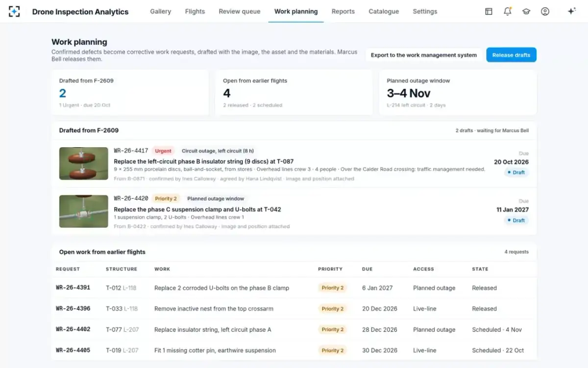Open the Drafted from F-2609 summary card
This screenshot has width=588, height=368.
pyautogui.click(x=130, y=93)
